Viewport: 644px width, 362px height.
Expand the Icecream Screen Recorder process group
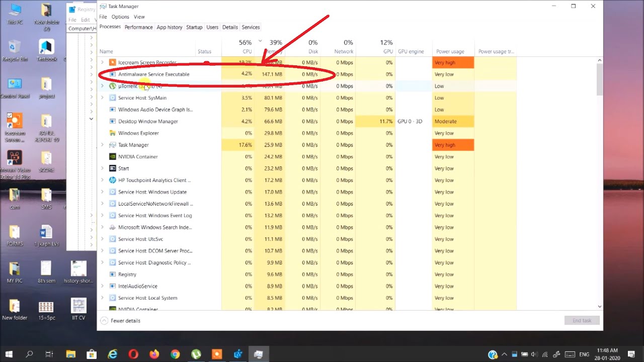pyautogui.click(x=103, y=62)
